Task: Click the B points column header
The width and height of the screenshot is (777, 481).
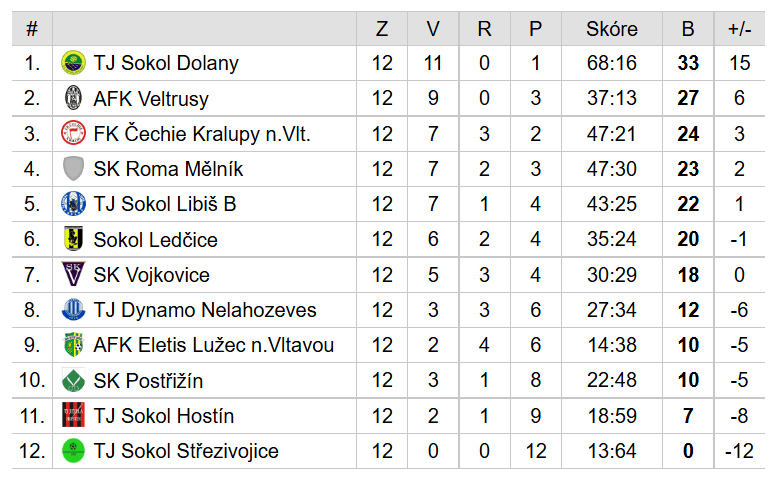Action: click(x=688, y=29)
